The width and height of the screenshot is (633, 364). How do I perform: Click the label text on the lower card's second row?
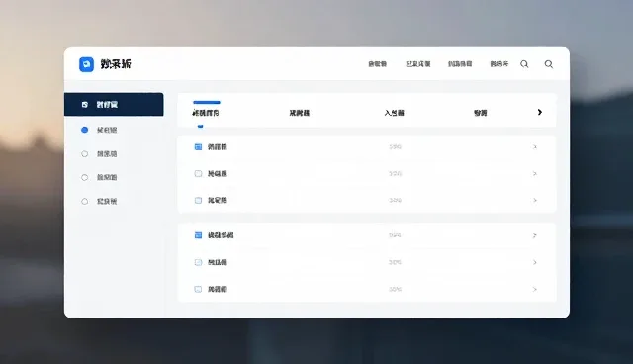[218, 262]
